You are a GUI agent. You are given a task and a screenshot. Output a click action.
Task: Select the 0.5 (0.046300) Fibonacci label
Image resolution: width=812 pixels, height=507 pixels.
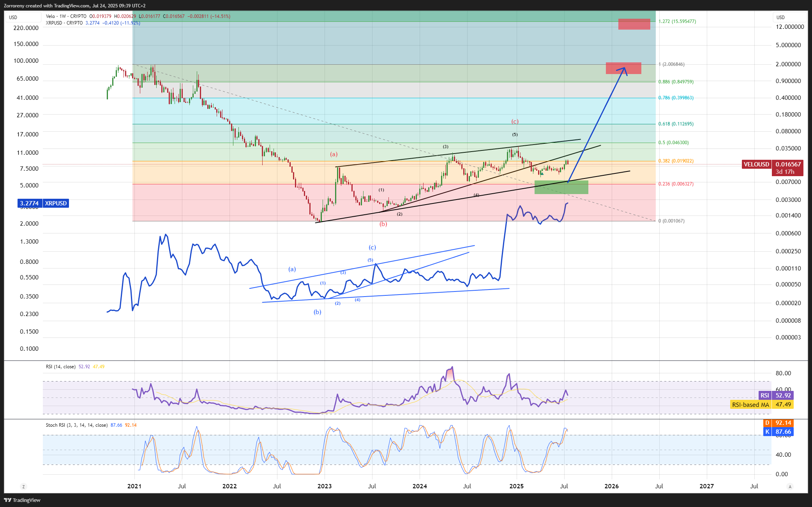674,143
